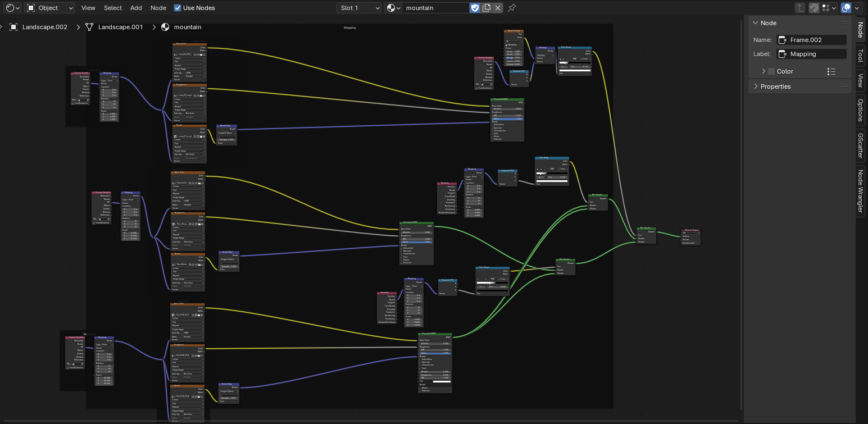Image resolution: width=868 pixels, height=424 pixels.
Task: Open the Object shader type dropdown
Action: tap(49, 8)
